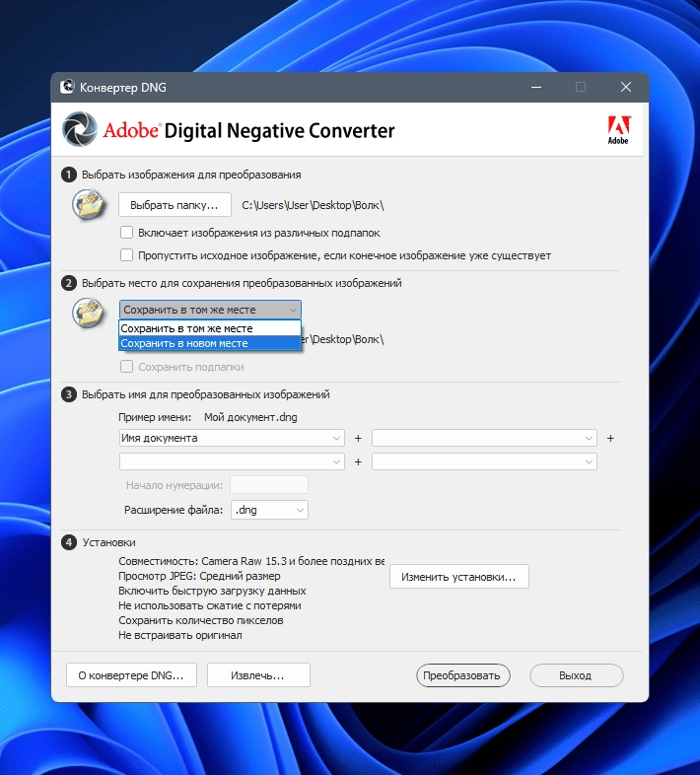Minimize the Конвертер DNG window
The height and width of the screenshot is (775, 700).
pos(536,87)
